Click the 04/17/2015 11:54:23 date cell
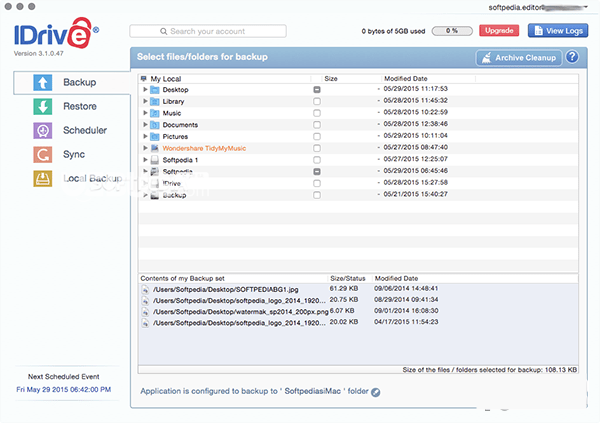 (x=406, y=322)
